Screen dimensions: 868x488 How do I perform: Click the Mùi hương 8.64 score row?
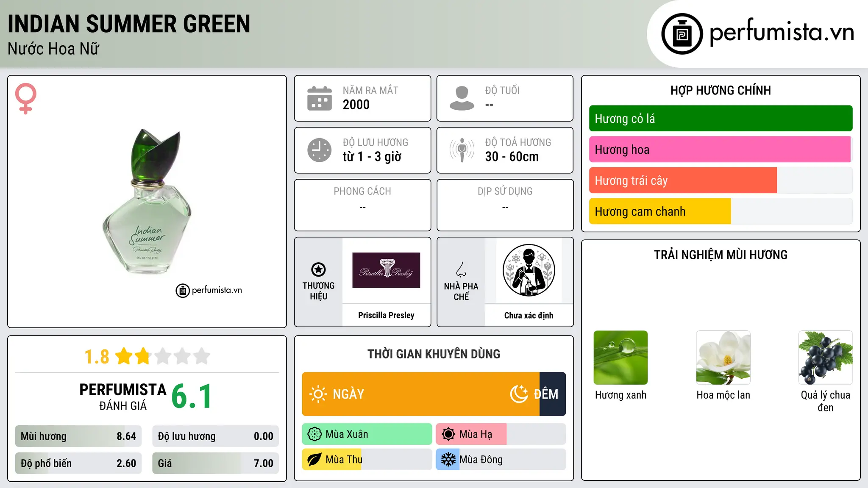(x=78, y=436)
